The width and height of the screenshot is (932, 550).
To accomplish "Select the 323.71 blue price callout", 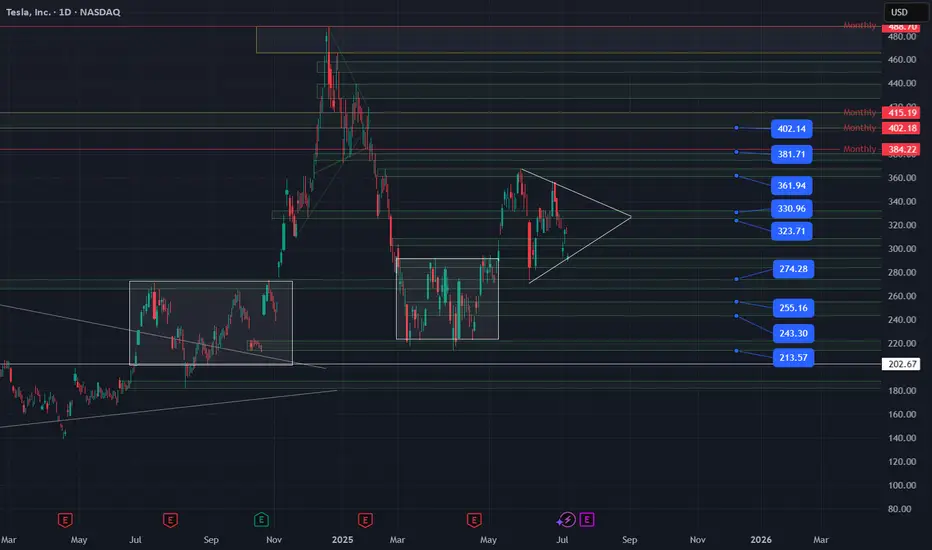I will click(792, 231).
